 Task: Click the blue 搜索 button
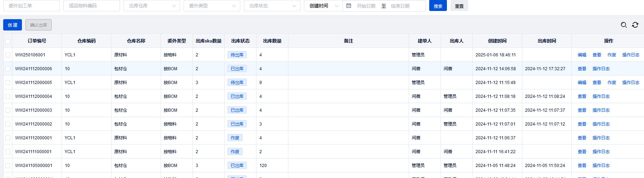click(x=438, y=6)
